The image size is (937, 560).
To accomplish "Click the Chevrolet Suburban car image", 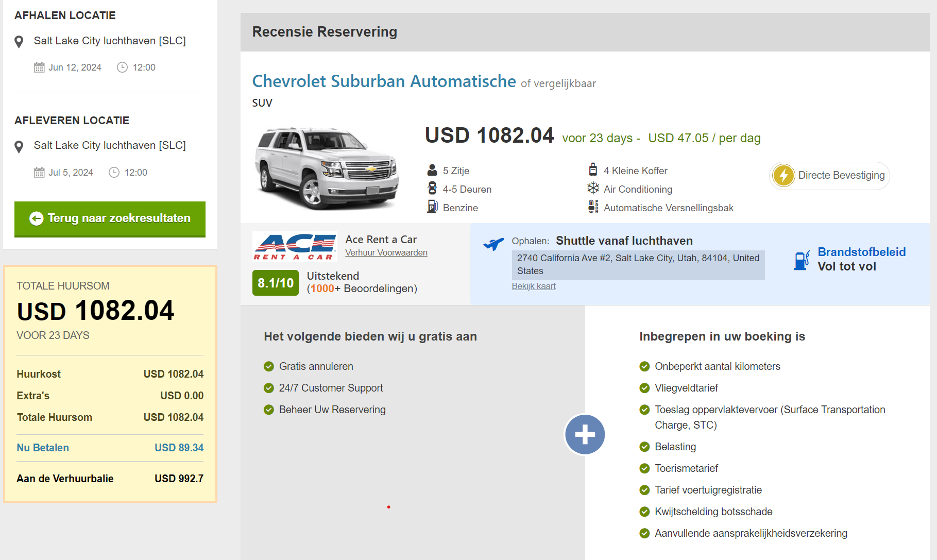I will pyautogui.click(x=327, y=168).
